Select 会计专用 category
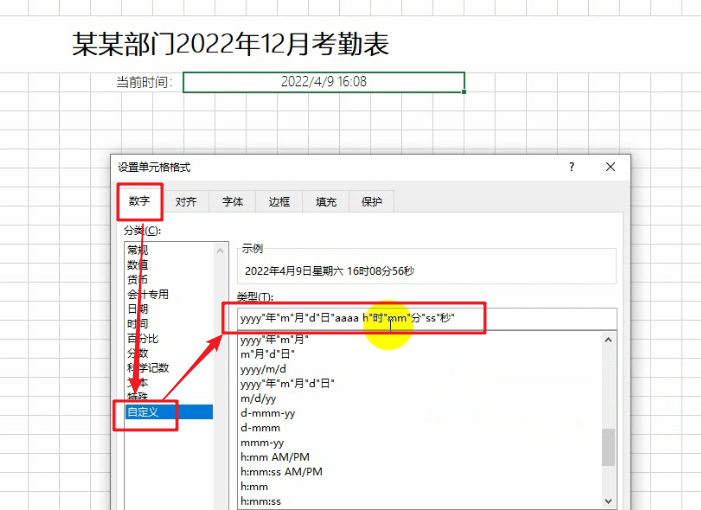This screenshot has width=701, height=510. 148,294
